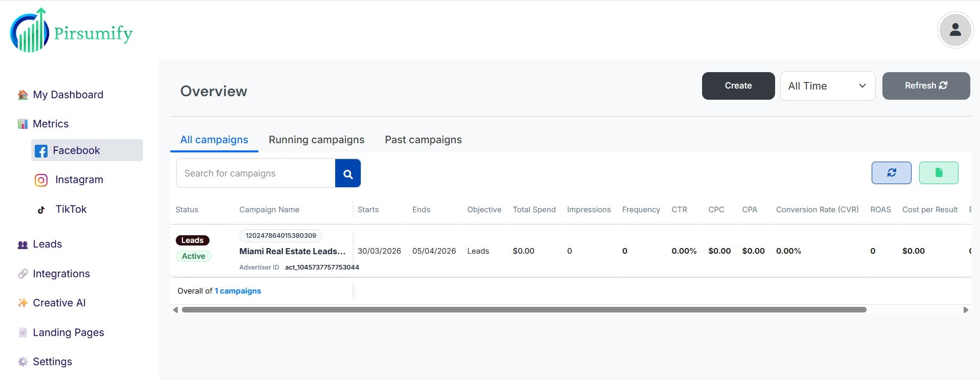Viewport: 980px width, 380px height.
Task: Open My Dashboard from the sidebar
Action: 68,95
